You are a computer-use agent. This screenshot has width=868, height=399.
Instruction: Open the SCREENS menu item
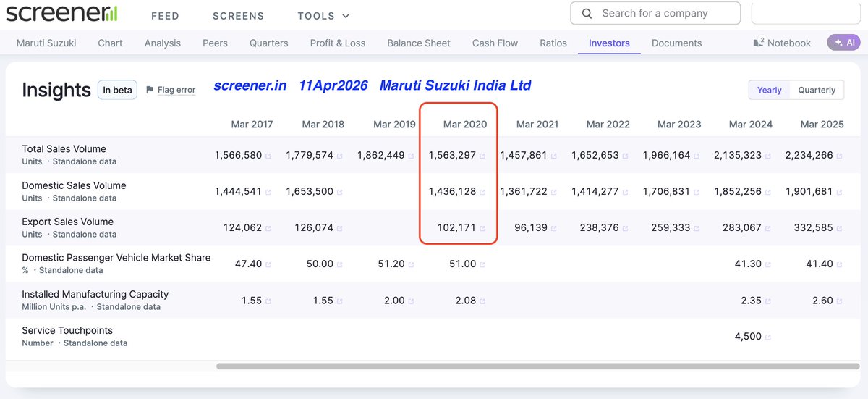[x=238, y=16]
